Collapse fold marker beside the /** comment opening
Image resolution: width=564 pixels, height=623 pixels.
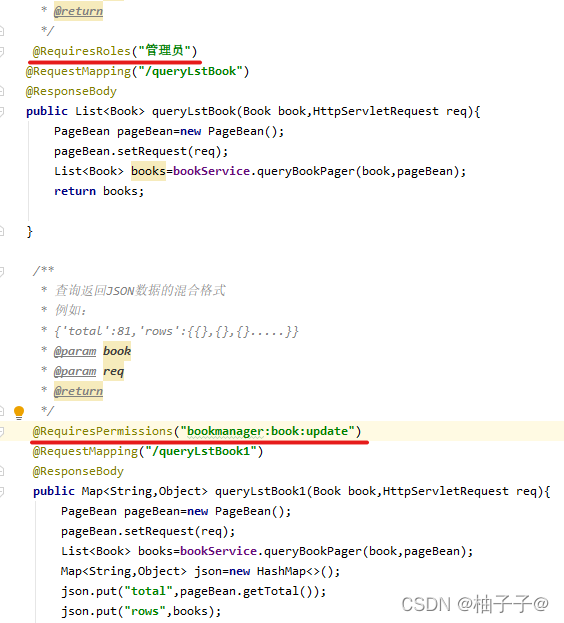2,271
